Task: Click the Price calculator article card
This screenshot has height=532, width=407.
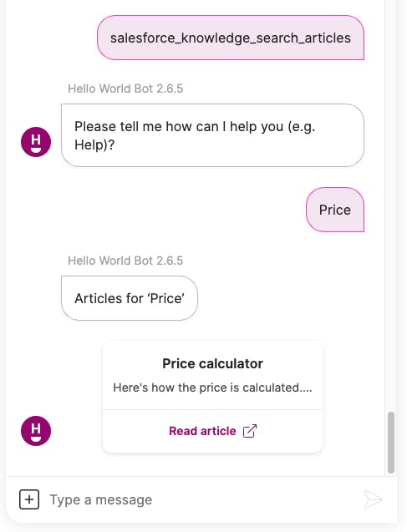Action: (x=212, y=397)
